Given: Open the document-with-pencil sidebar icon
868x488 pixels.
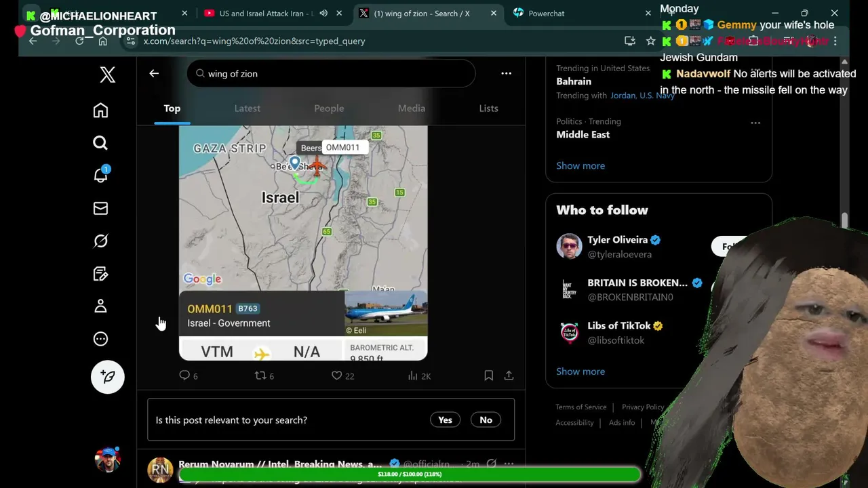Looking at the screenshot, I should pyautogui.click(x=100, y=273).
